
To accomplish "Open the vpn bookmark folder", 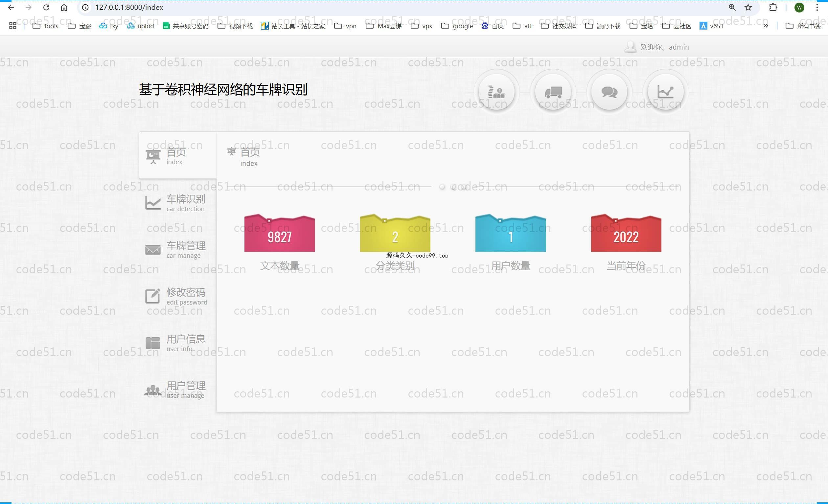I will tap(345, 26).
